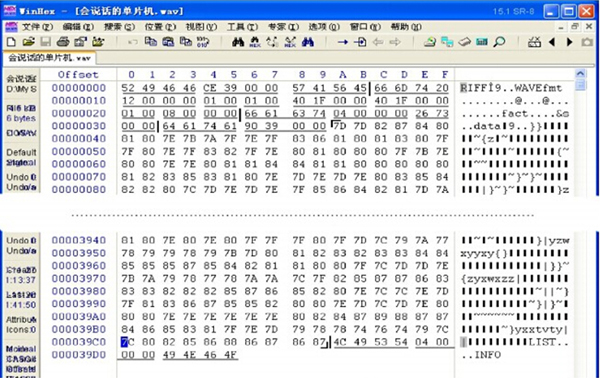Navigate back with grey left arrow
This screenshot has height=378, width=600.
coord(378,42)
